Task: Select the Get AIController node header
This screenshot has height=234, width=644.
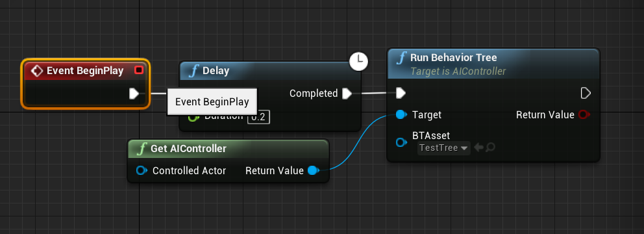Action: pos(229,148)
